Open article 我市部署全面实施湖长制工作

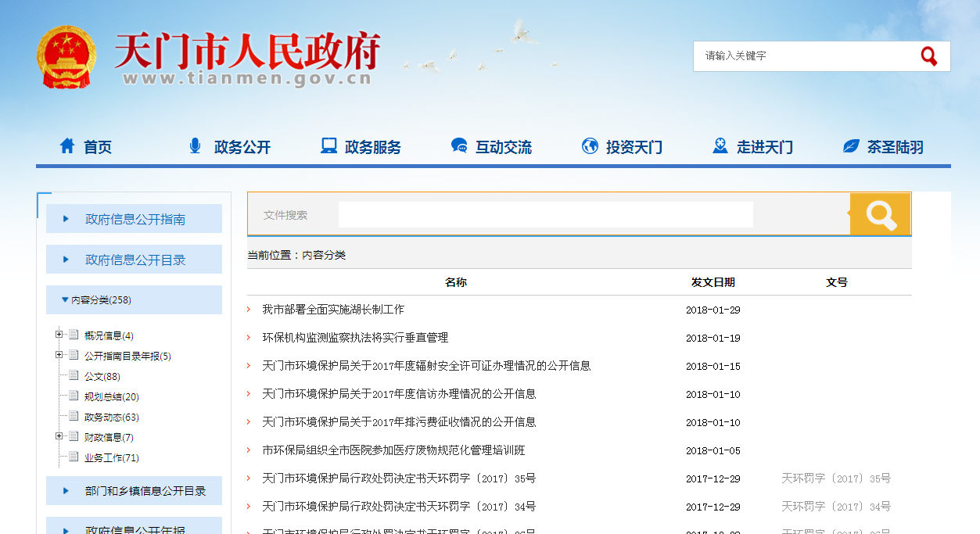333,310
